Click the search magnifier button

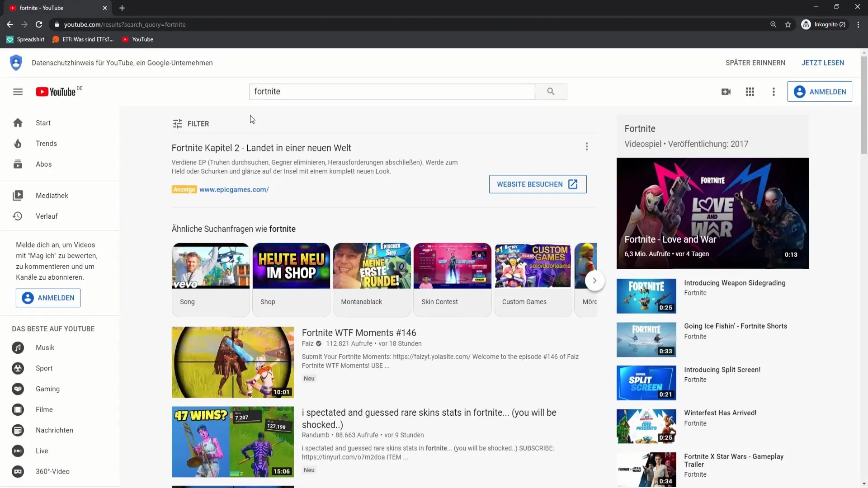pyautogui.click(x=551, y=92)
